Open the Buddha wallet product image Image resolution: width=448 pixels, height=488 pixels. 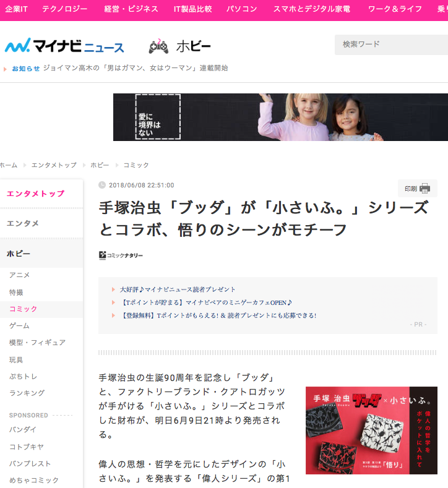click(371, 430)
